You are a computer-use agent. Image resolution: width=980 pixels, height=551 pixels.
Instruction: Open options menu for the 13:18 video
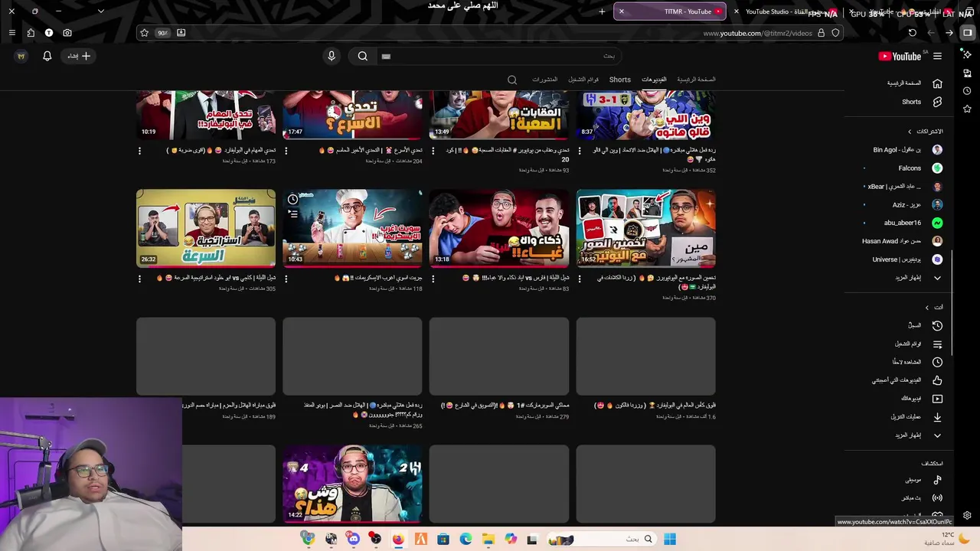433,279
